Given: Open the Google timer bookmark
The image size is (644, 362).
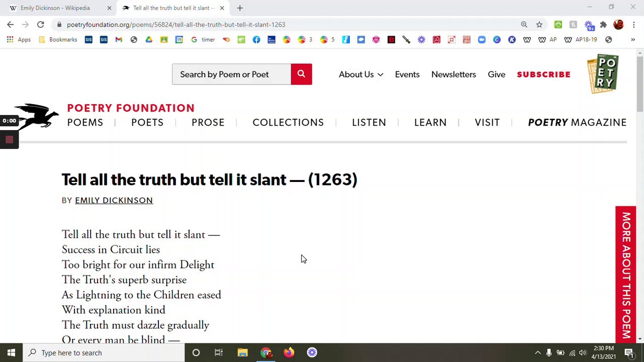Looking at the screenshot, I should (x=203, y=40).
